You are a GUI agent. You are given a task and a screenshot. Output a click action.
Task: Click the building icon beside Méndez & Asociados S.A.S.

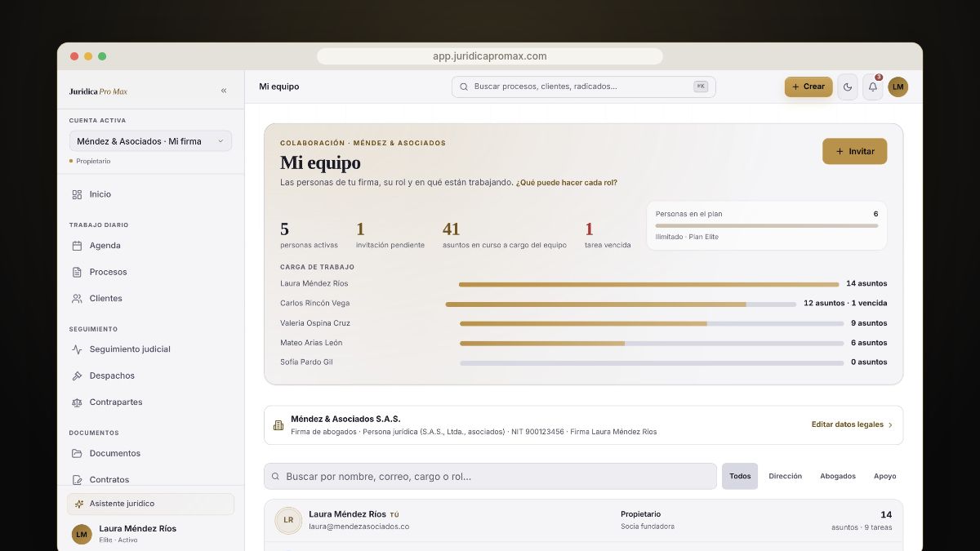coord(278,424)
